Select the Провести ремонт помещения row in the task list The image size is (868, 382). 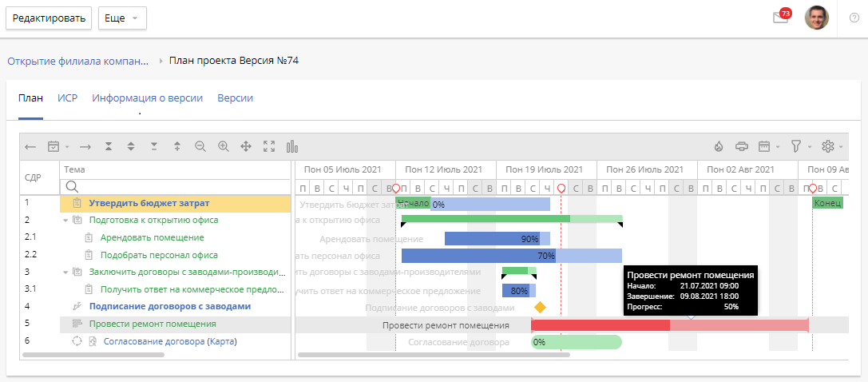[175, 324]
